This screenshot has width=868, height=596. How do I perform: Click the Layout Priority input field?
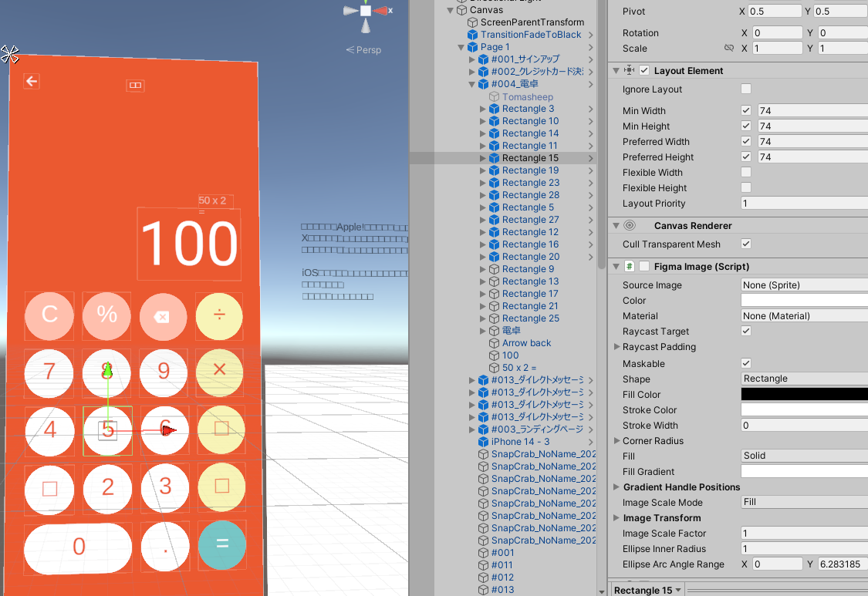(803, 203)
